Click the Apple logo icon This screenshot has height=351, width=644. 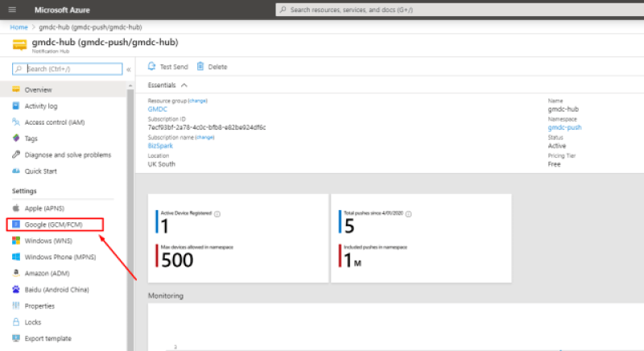(x=16, y=208)
